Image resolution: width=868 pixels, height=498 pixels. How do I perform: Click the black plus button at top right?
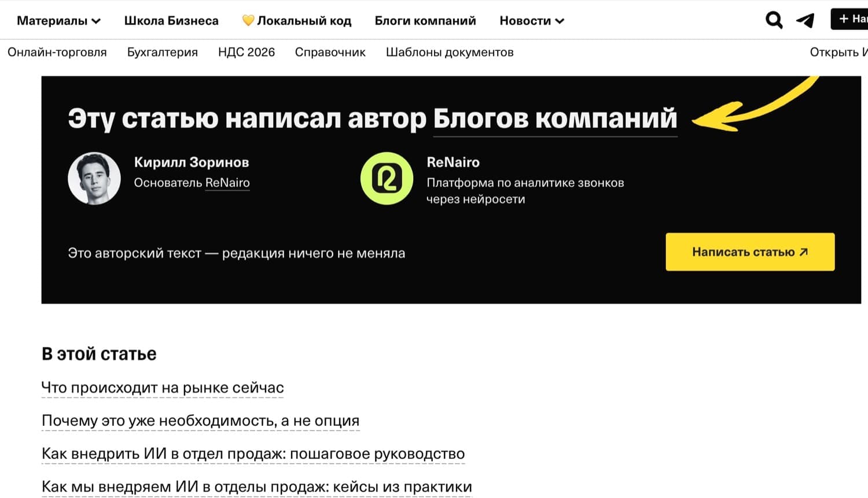click(x=849, y=19)
